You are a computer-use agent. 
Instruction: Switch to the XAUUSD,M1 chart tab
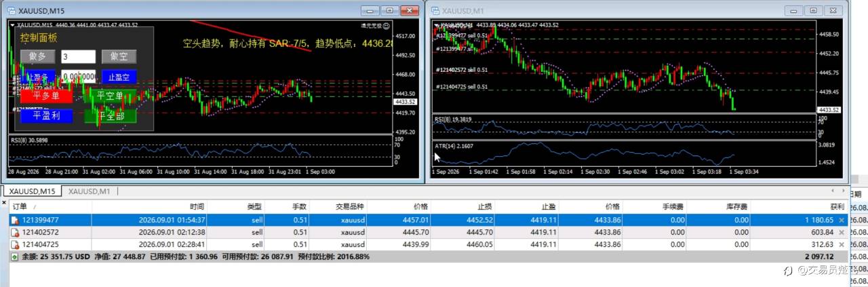(x=90, y=191)
